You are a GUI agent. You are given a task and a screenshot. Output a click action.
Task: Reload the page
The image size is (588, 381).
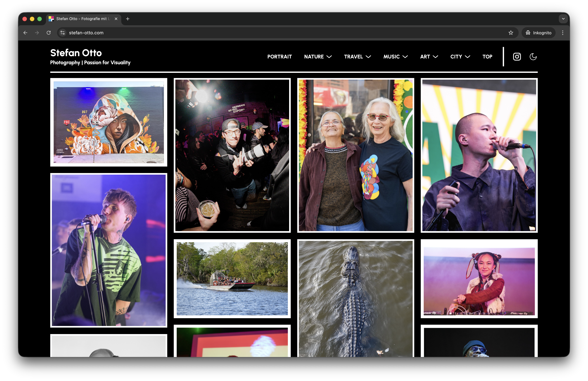click(49, 33)
